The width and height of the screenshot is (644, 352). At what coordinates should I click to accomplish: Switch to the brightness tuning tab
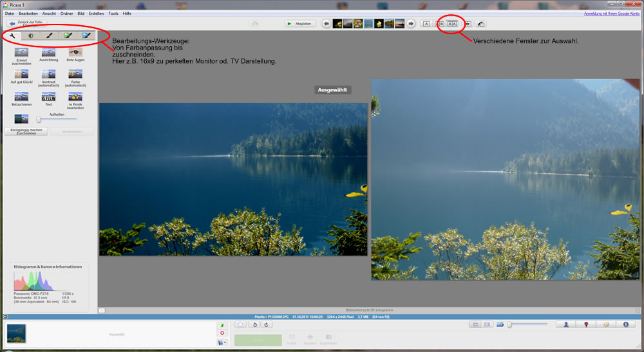(30, 35)
